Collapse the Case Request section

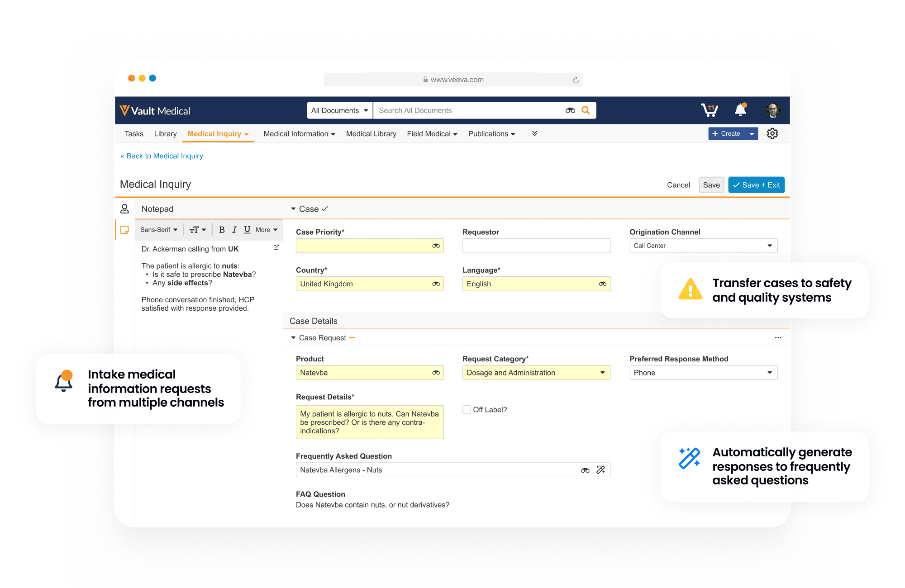tap(293, 338)
